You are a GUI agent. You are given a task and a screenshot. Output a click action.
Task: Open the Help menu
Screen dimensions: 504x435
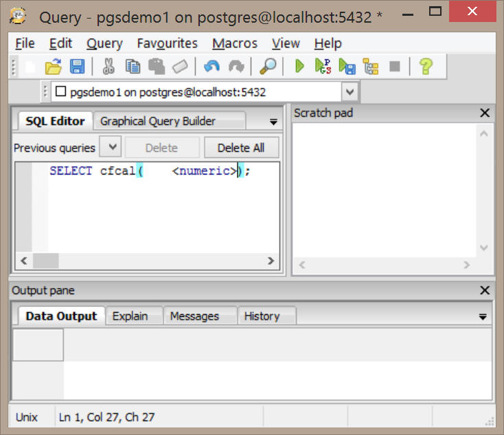pos(328,43)
